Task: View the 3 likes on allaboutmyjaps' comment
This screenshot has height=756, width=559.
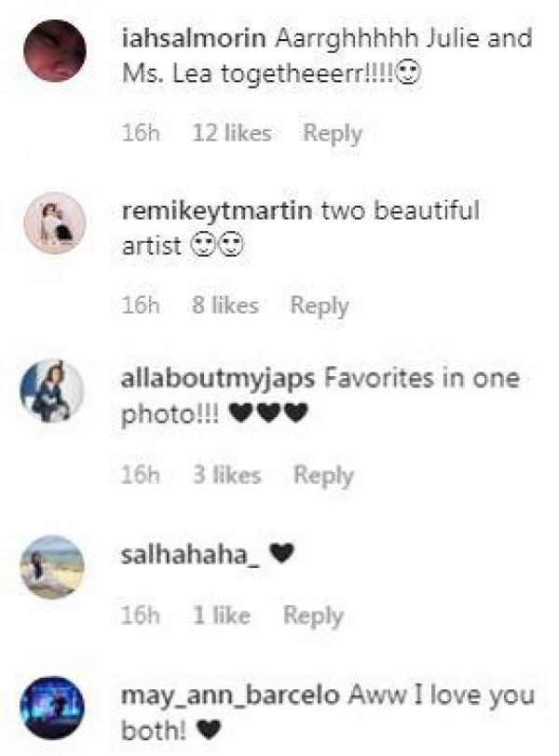Action: [x=227, y=475]
